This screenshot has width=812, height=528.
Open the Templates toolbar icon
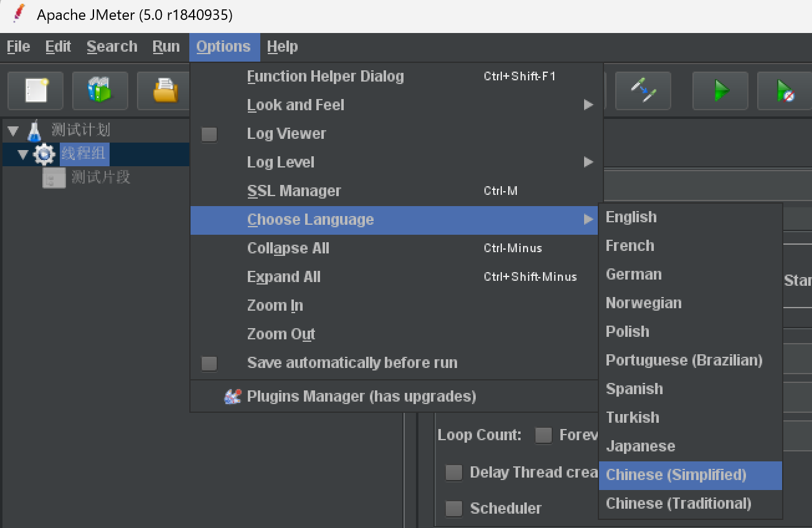click(100, 91)
